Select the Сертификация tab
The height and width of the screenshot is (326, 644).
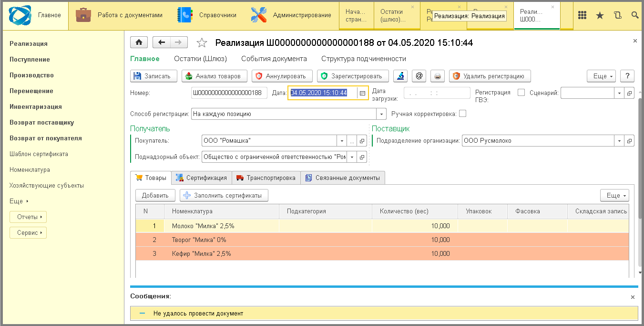[x=201, y=178]
